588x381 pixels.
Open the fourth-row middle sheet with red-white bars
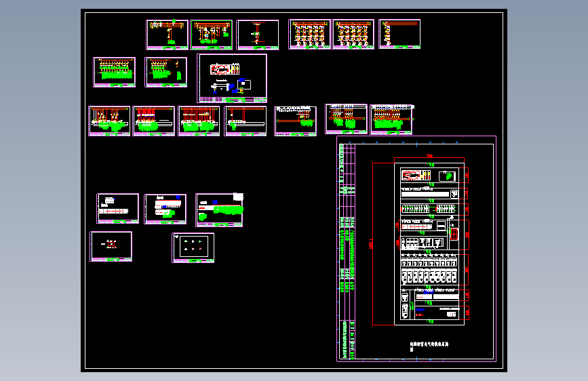pos(165,209)
